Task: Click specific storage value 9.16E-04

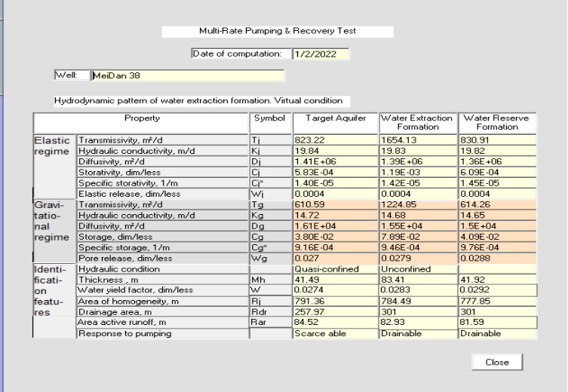Action: coord(335,247)
